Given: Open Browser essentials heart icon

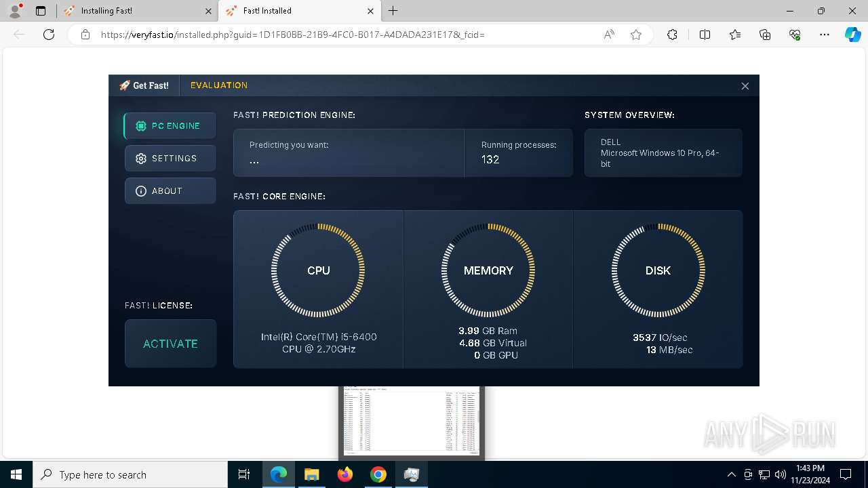Looking at the screenshot, I should point(795,35).
